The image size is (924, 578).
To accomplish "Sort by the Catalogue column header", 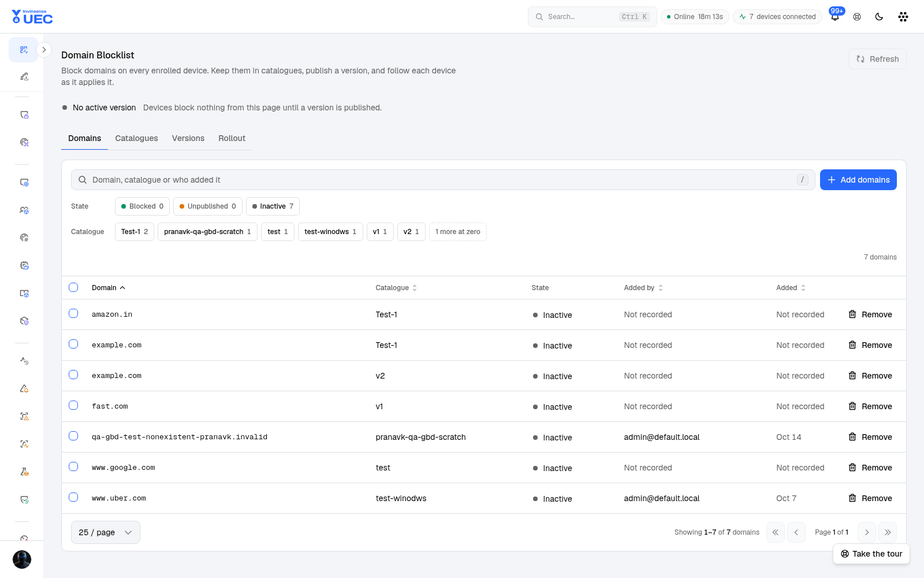I will pos(396,288).
